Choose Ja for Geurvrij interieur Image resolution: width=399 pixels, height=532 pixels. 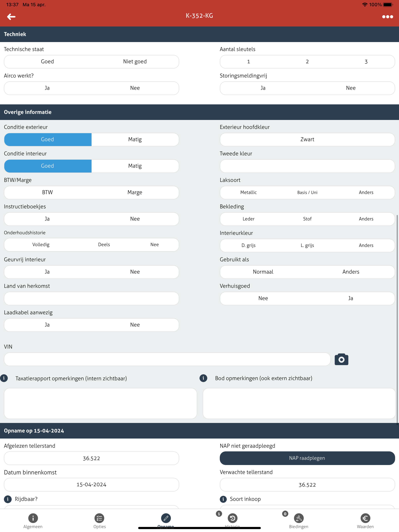[x=47, y=272]
